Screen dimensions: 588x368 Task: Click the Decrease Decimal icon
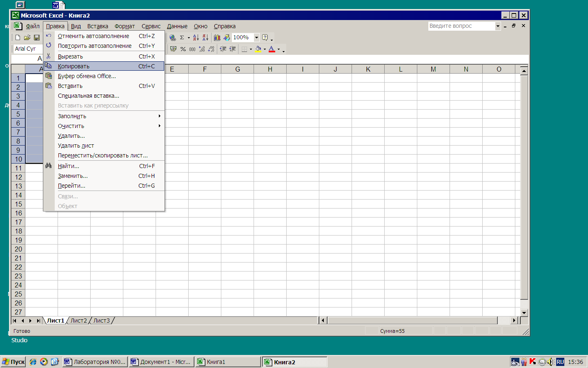pos(211,49)
